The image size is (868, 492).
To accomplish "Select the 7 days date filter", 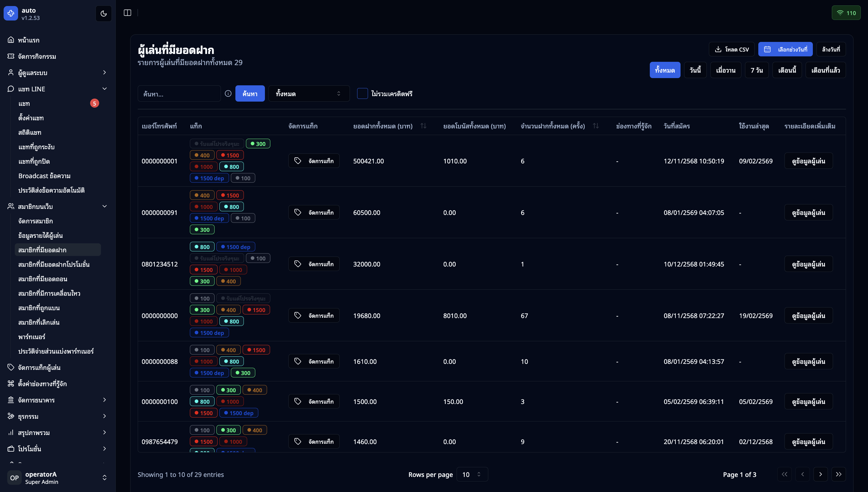I will coord(756,70).
